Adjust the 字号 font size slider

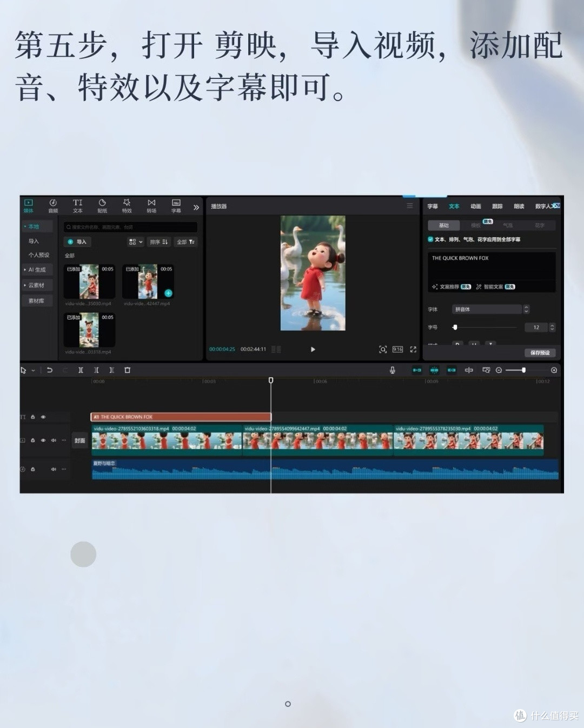pyautogui.click(x=485, y=327)
